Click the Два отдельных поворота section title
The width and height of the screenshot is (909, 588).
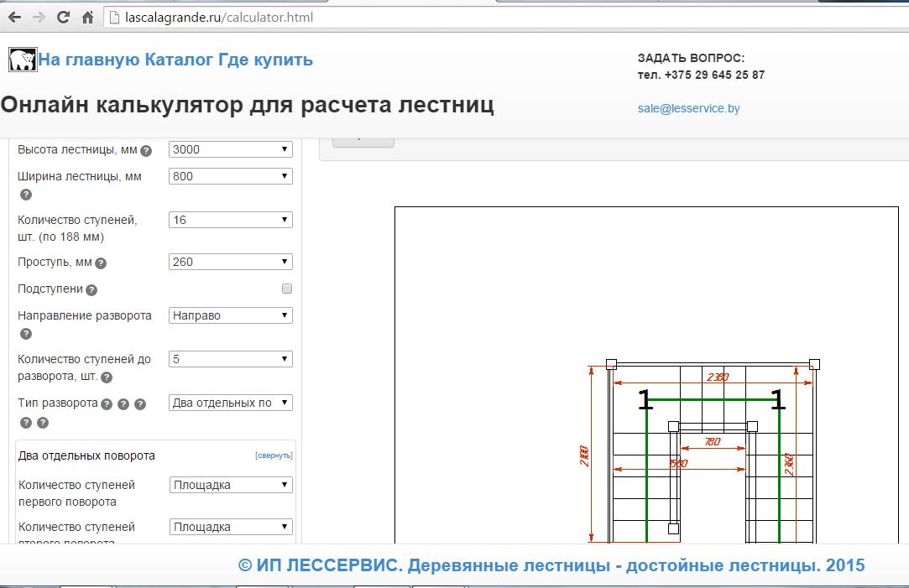(x=86, y=456)
